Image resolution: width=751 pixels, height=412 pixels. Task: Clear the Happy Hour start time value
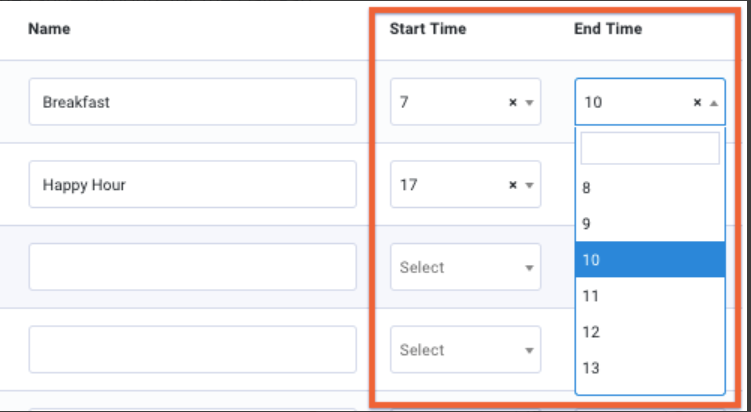click(513, 185)
